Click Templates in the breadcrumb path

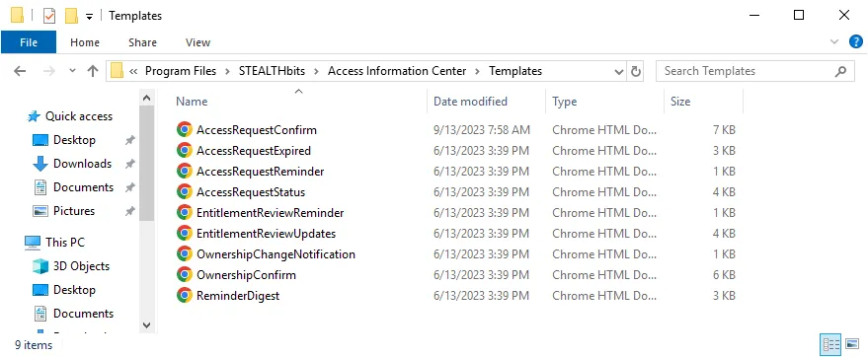click(x=515, y=71)
